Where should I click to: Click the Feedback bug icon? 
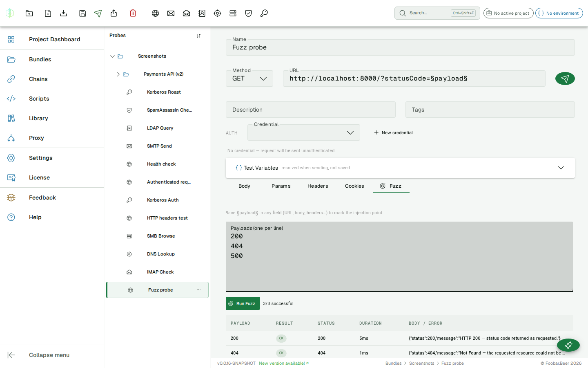click(11, 197)
